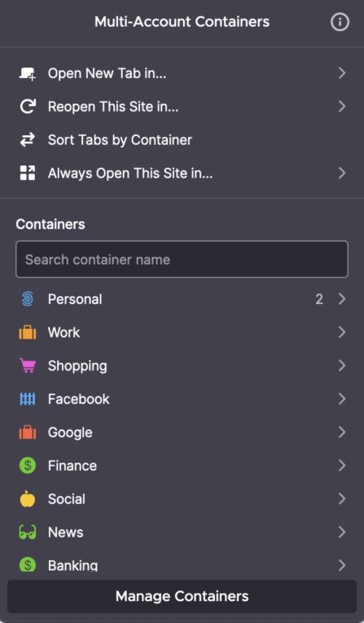Open the Finance container submenu arrow

click(342, 466)
